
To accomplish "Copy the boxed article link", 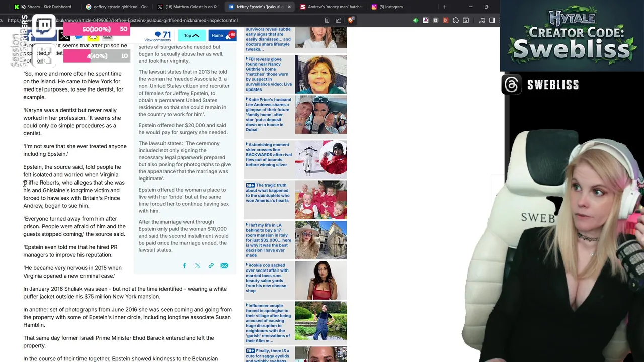I will pyautogui.click(x=211, y=265).
